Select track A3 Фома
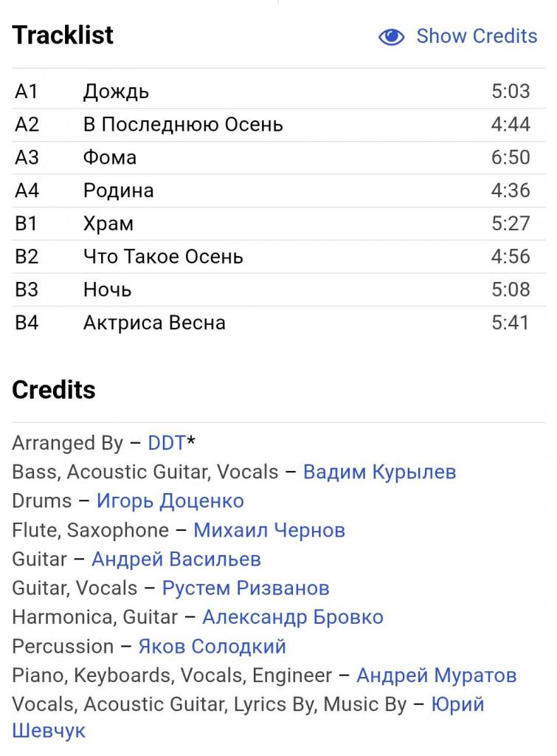Viewport: 557px width, 756px height. (x=110, y=157)
